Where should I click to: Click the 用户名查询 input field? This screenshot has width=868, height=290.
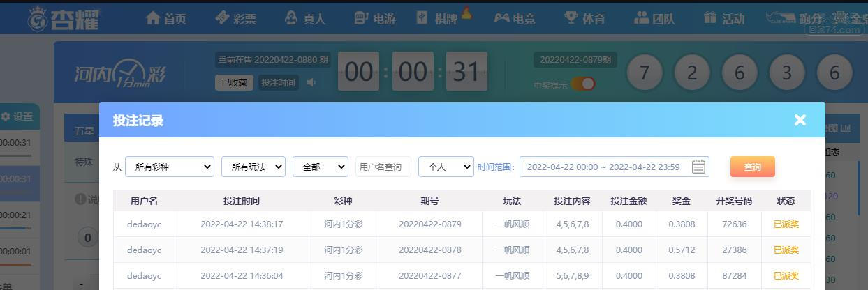pos(383,167)
